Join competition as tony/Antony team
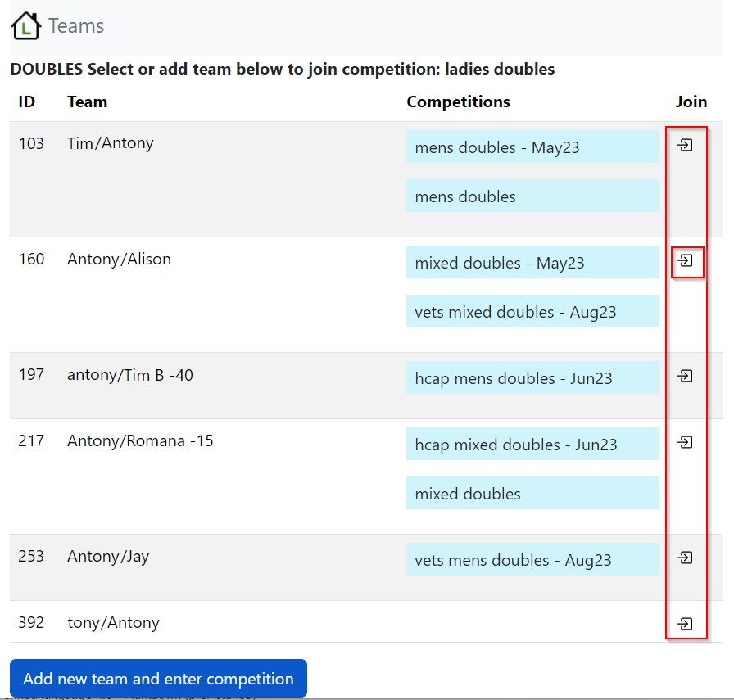 tap(686, 624)
